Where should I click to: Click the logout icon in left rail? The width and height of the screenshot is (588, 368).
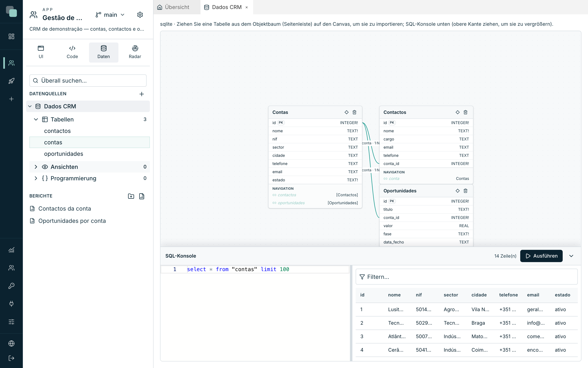pyautogui.click(x=11, y=358)
